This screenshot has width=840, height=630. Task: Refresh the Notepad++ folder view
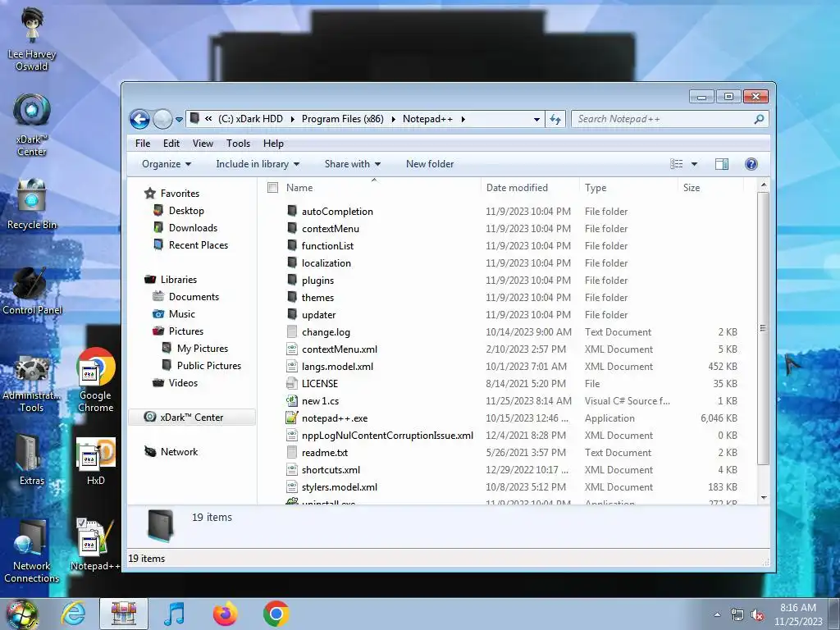click(x=555, y=119)
